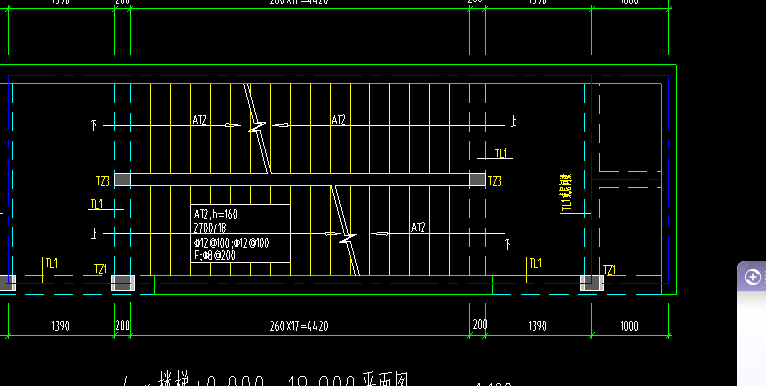The height and width of the screenshot is (386, 766).
Task: Select the AT2 h=160 annotation box
Action: point(240,234)
